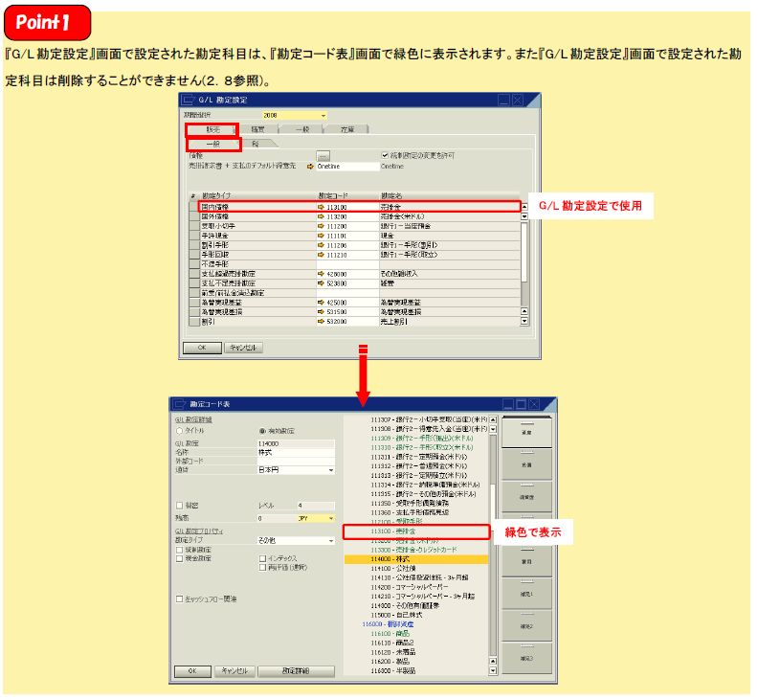Select the タイトル radio button

[178, 432]
